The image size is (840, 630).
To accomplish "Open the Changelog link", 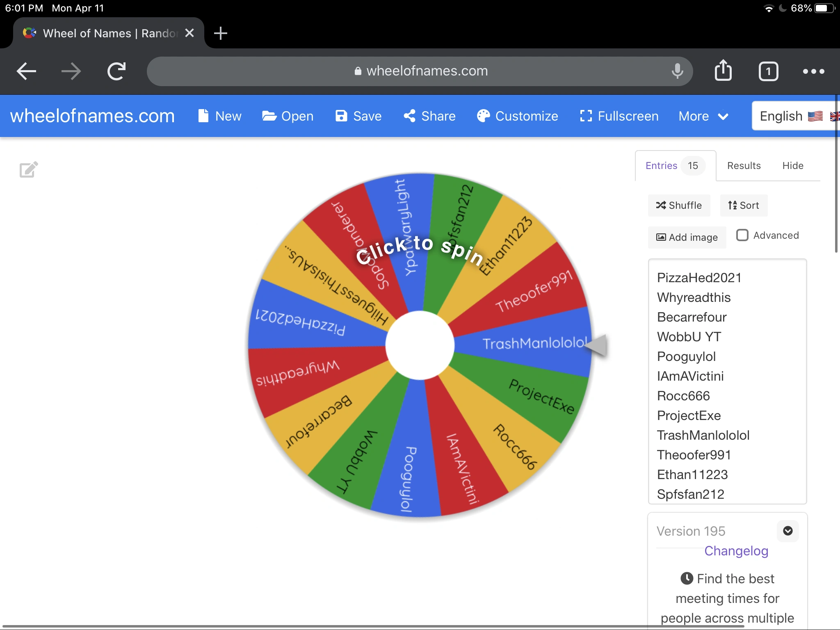I will coord(736,550).
